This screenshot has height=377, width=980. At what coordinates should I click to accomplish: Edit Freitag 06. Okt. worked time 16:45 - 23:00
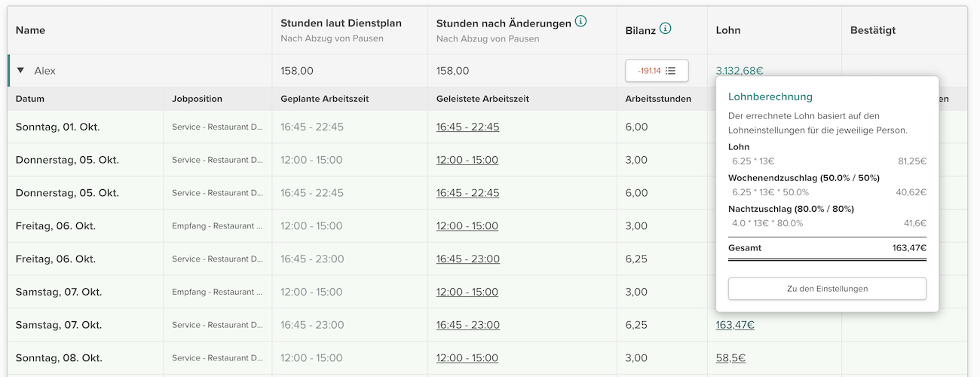(x=467, y=259)
